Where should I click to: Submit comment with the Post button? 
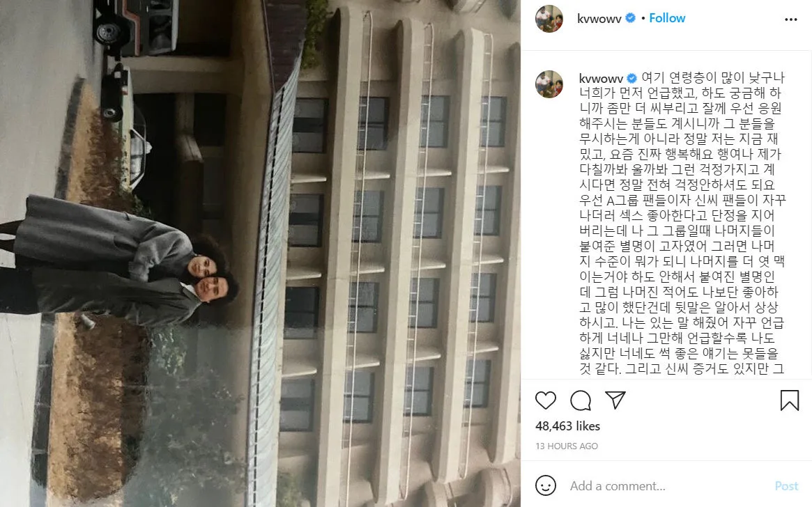pos(786,486)
